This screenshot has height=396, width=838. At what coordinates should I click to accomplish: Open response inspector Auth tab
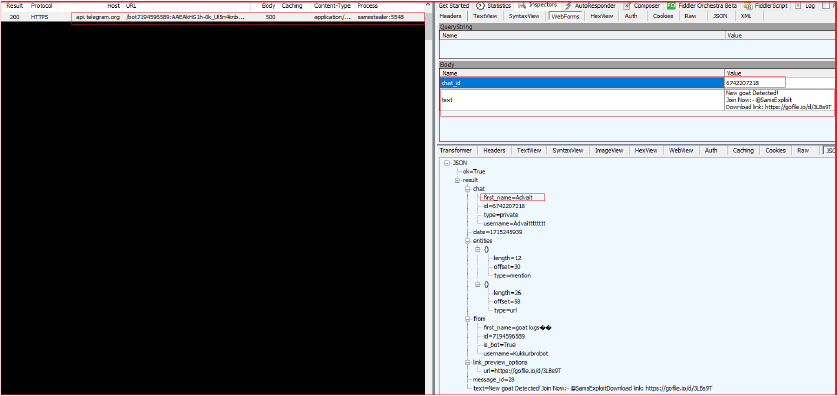coord(711,151)
